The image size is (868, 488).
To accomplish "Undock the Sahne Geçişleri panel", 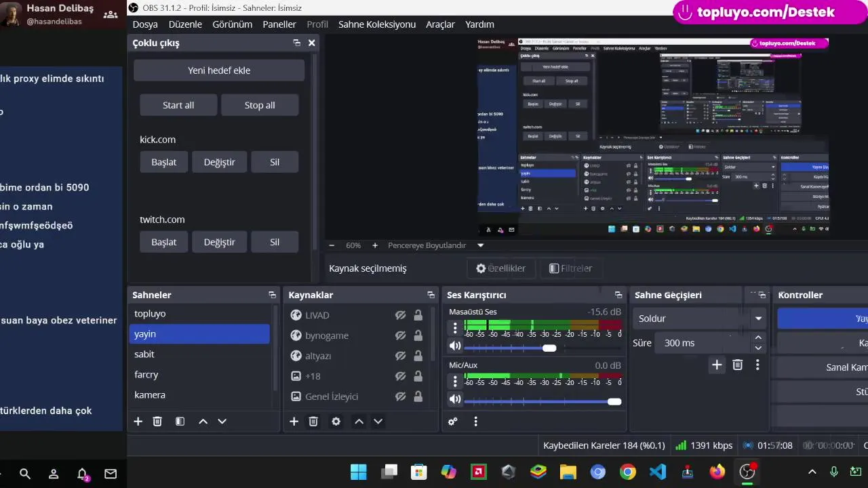I will [x=762, y=295].
